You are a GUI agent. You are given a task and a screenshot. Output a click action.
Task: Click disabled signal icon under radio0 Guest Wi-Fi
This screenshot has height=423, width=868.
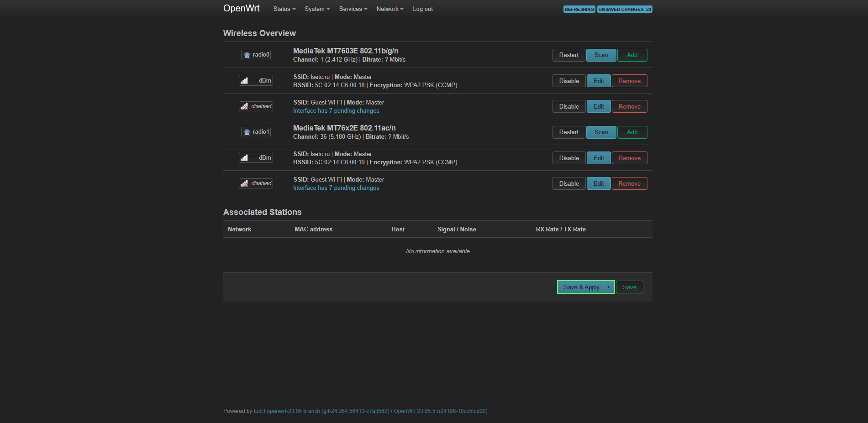[256, 106]
